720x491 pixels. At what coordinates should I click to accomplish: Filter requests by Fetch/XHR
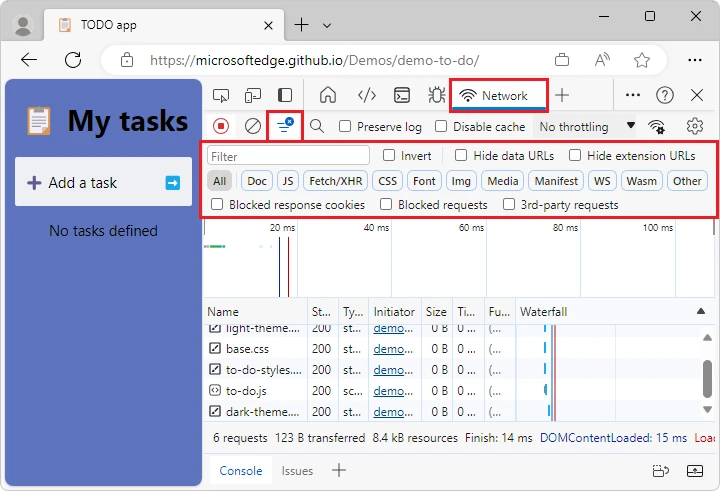(336, 181)
